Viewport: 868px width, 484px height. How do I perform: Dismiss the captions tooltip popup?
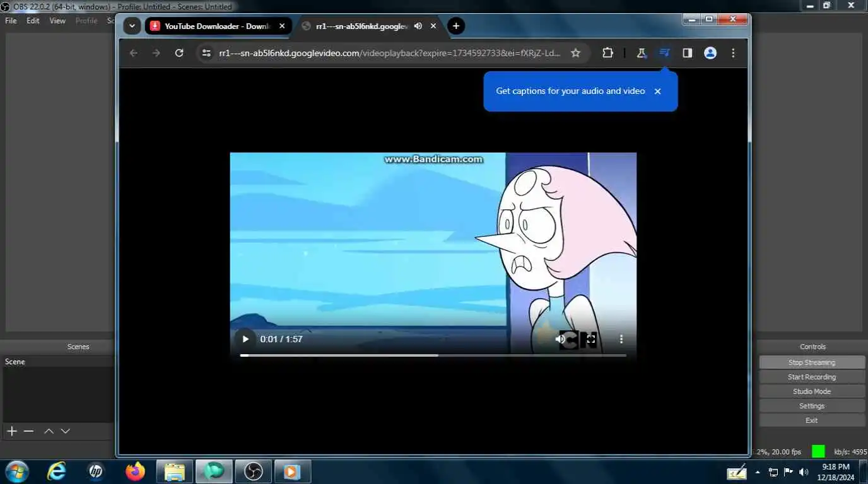coord(657,91)
